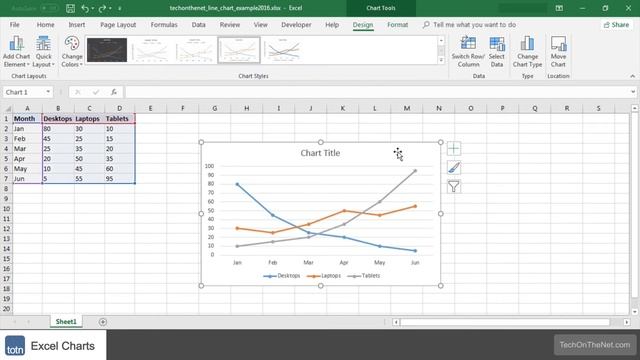
Task: Open the Chart Styles paintbrush button
Action: (x=453, y=167)
